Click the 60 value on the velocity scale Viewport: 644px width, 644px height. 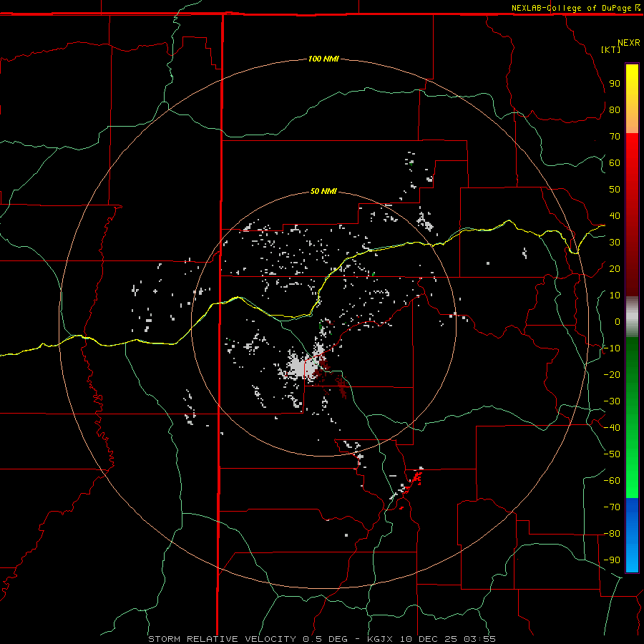click(615, 162)
